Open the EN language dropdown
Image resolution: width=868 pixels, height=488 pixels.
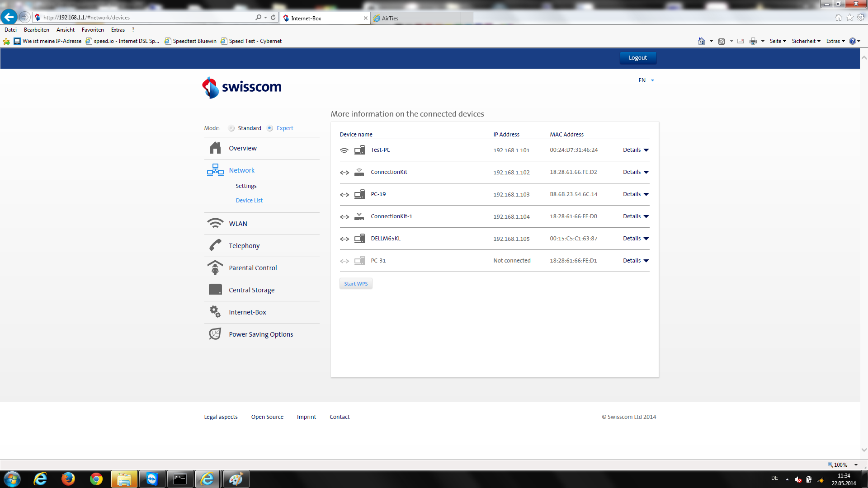(x=646, y=80)
